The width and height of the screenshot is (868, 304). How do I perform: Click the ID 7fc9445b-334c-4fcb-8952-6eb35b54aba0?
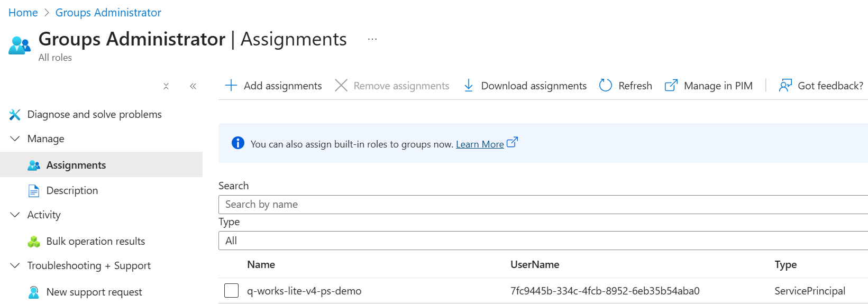[605, 291]
